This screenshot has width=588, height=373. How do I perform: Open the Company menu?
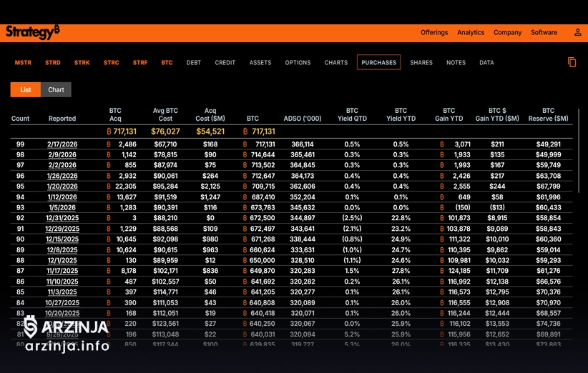tap(507, 33)
